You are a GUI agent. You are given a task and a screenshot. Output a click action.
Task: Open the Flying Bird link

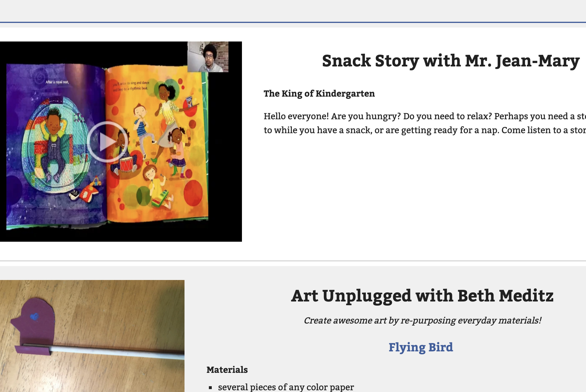point(420,347)
